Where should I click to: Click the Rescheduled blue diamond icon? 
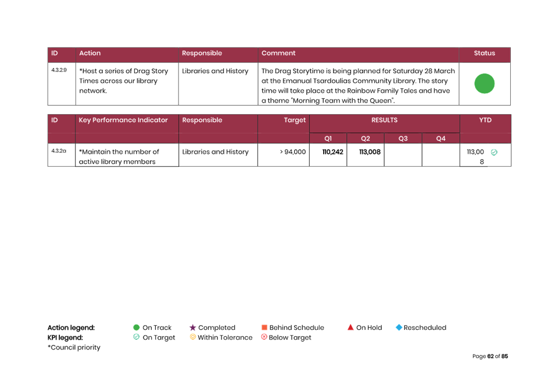coord(399,328)
